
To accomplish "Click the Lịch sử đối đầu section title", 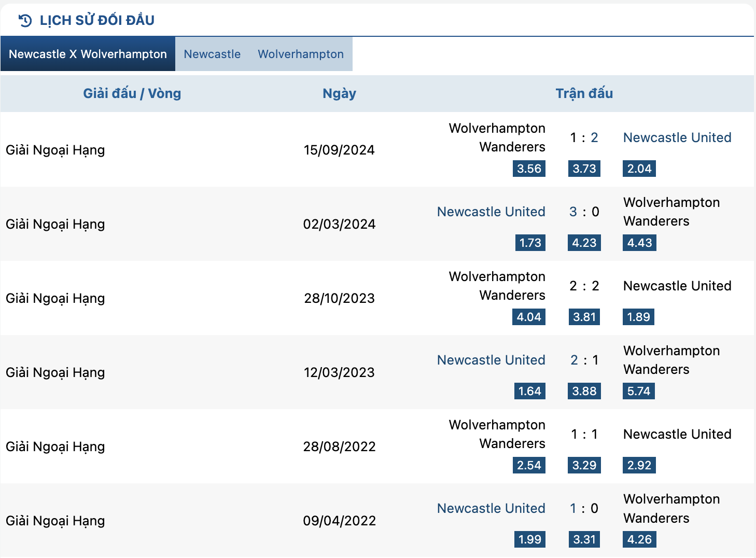I will coord(97,20).
